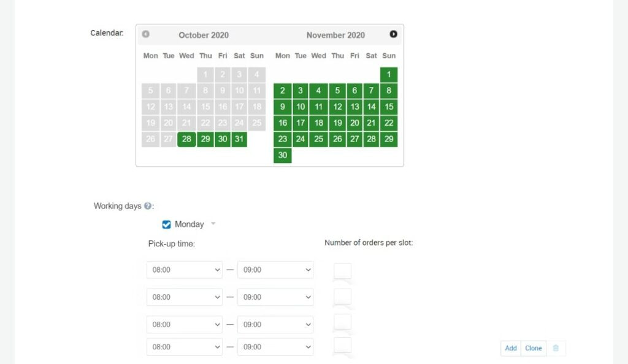Image resolution: width=628 pixels, height=364 pixels.
Task: Choose November 30 on the calendar
Action: (282, 156)
